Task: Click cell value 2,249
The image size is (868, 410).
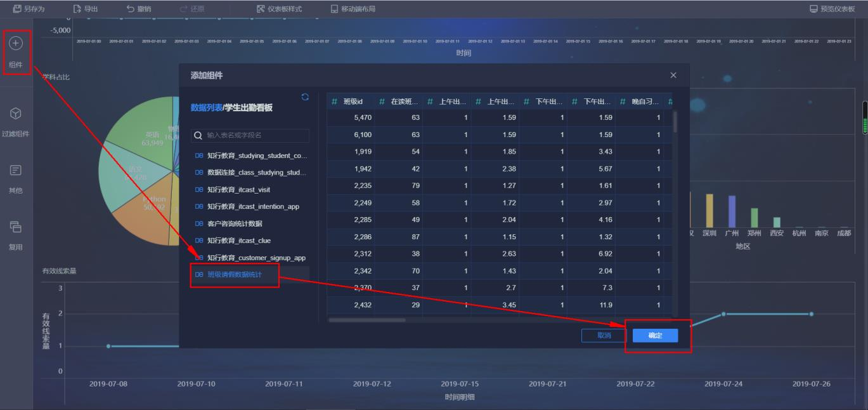Action: click(x=363, y=203)
